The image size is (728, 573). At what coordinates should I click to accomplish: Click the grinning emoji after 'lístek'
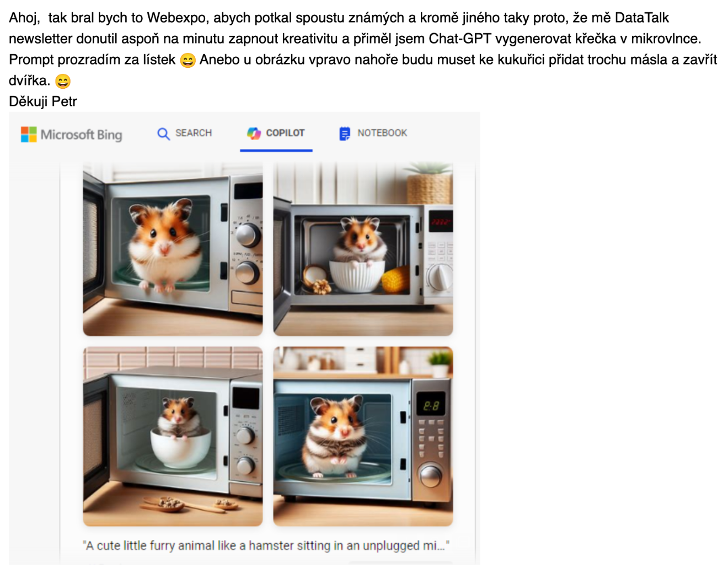coord(188,60)
